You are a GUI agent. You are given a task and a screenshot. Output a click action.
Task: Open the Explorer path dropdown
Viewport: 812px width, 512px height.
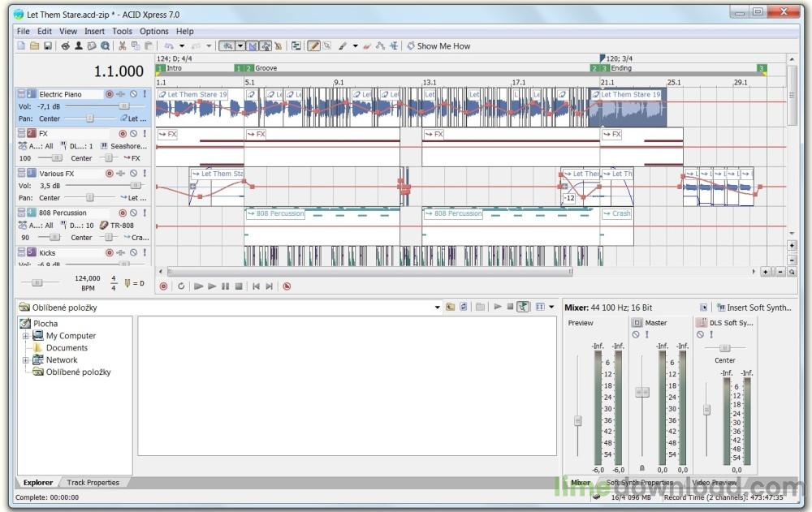[438, 308]
